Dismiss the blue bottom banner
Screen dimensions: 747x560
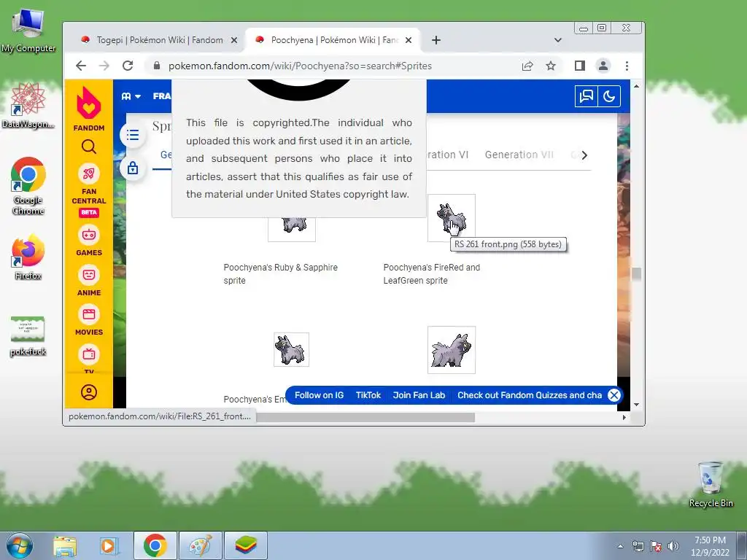[x=614, y=395]
